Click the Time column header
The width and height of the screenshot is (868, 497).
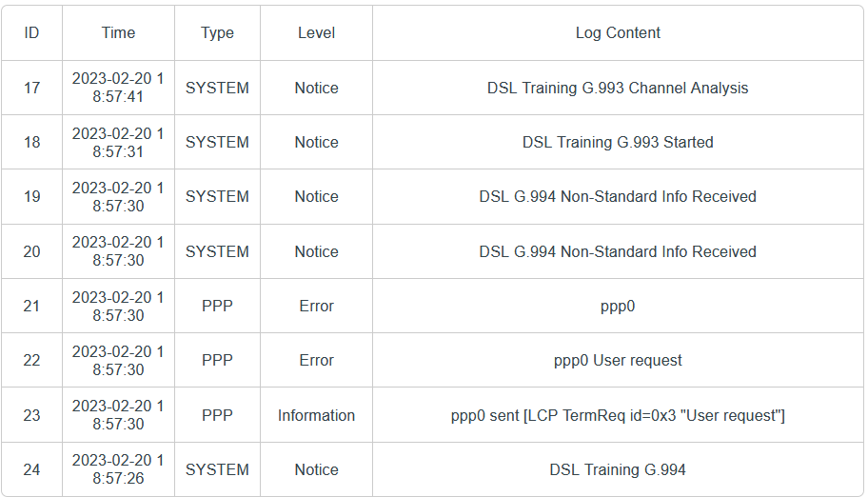[118, 32]
